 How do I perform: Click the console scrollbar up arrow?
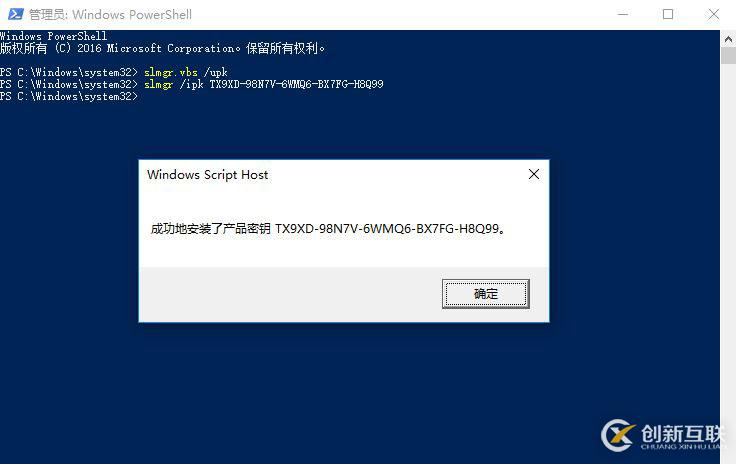(728, 39)
